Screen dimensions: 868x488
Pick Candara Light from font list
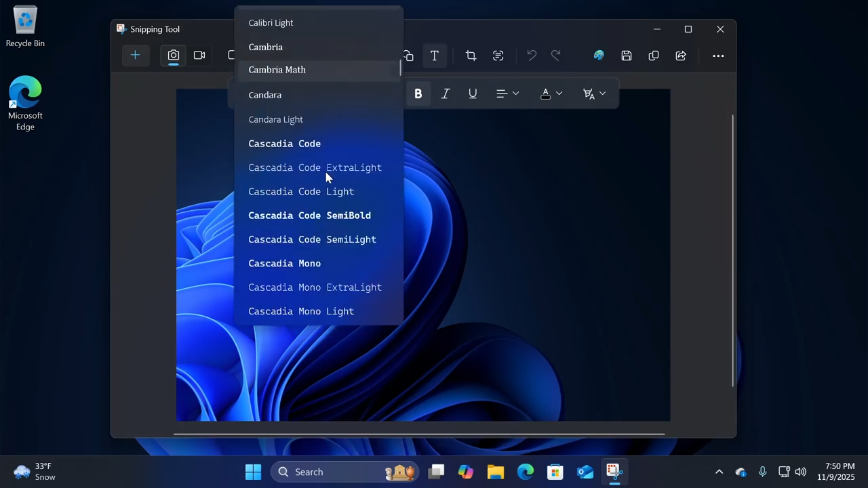click(275, 119)
